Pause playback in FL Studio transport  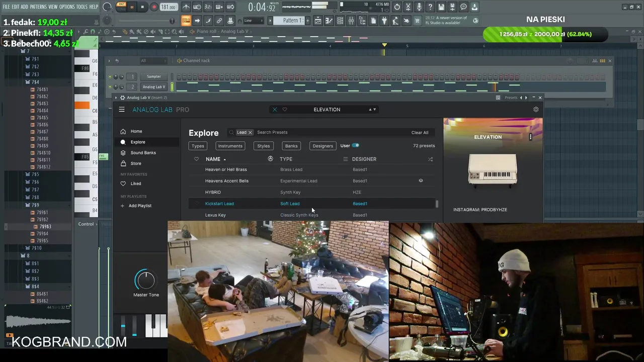(x=132, y=7)
